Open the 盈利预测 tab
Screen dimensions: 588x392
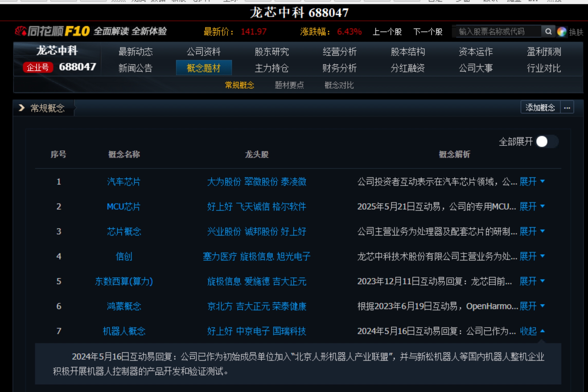click(544, 51)
